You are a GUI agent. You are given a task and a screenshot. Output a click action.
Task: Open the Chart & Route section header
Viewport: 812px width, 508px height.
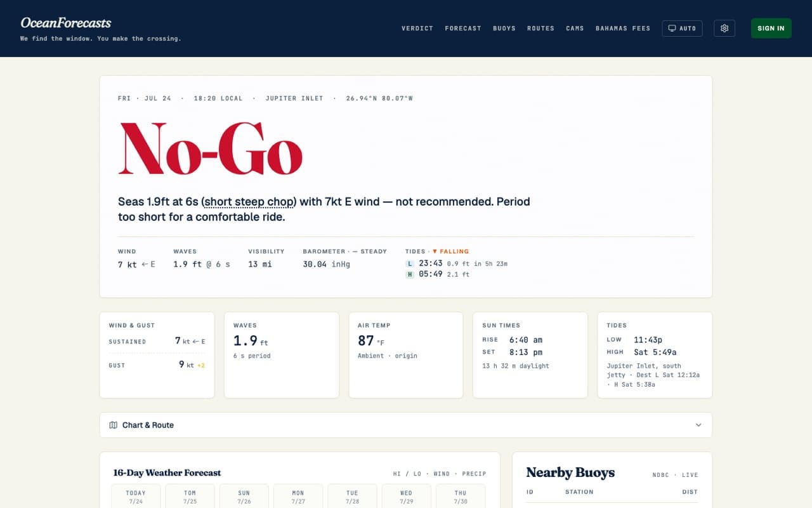406,425
